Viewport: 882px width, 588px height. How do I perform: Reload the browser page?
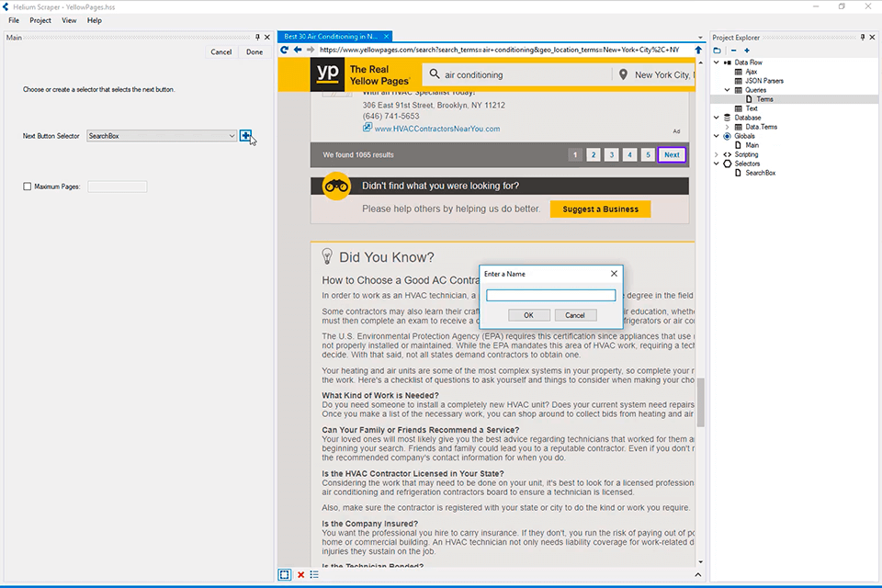coord(284,50)
